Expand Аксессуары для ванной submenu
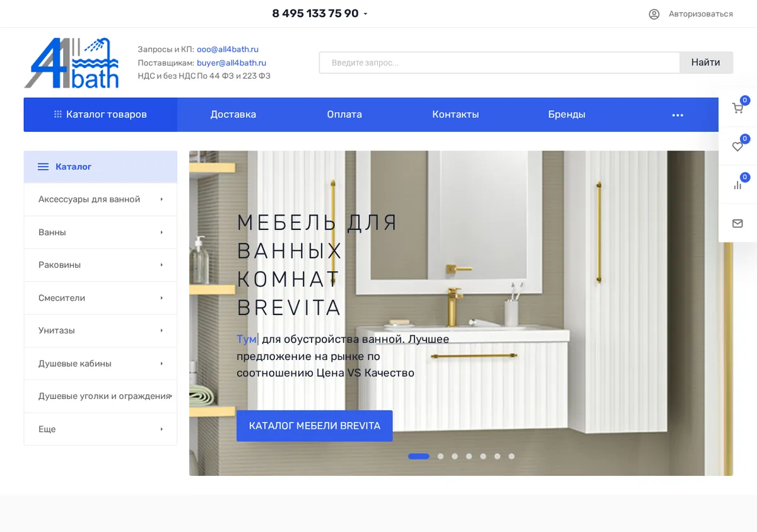 click(x=161, y=199)
